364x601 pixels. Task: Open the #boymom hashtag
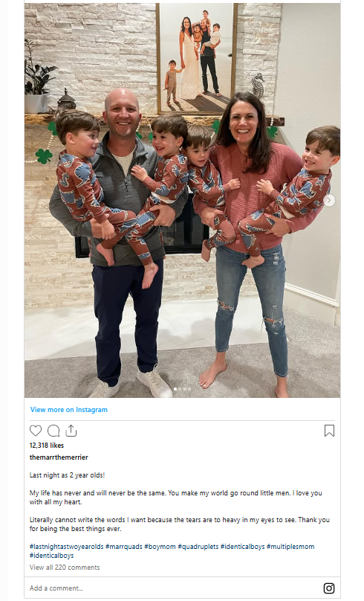[160, 546]
